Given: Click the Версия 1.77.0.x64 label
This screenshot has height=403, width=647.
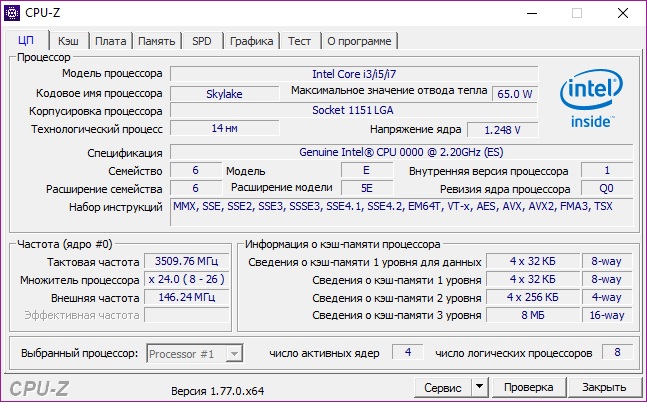Looking at the screenshot, I should 217,391.
